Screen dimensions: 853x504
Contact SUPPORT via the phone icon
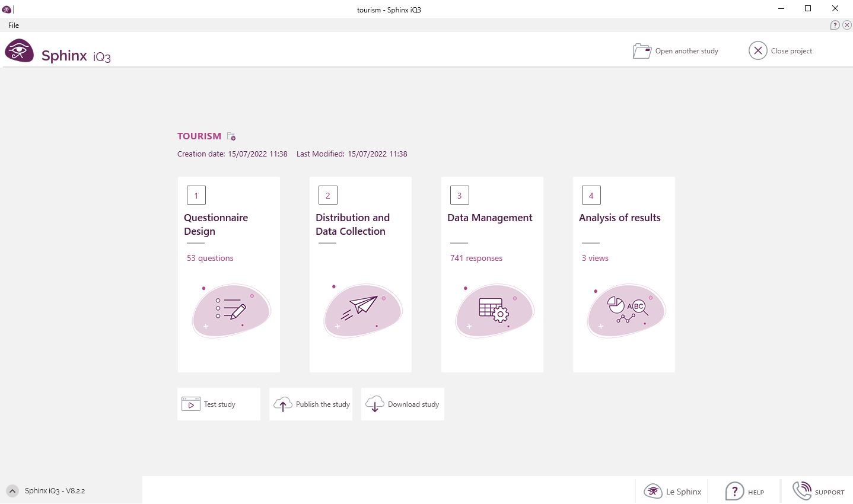pyautogui.click(x=802, y=491)
